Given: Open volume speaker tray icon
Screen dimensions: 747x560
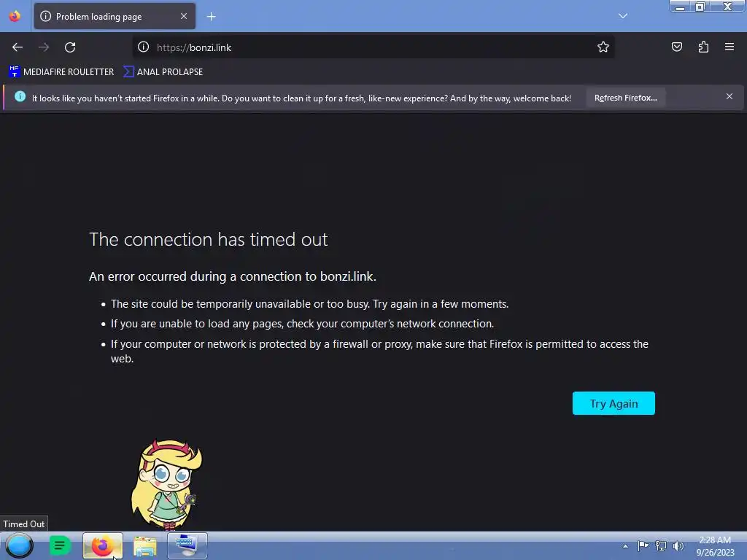Looking at the screenshot, I should click(678, 545).
